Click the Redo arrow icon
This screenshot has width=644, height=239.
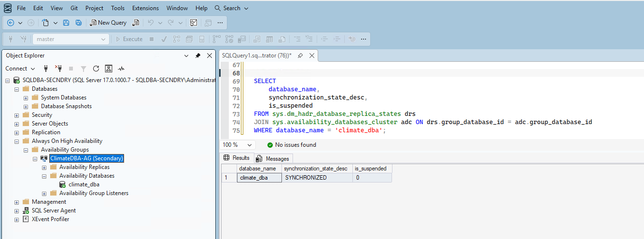tap(170, 22)
